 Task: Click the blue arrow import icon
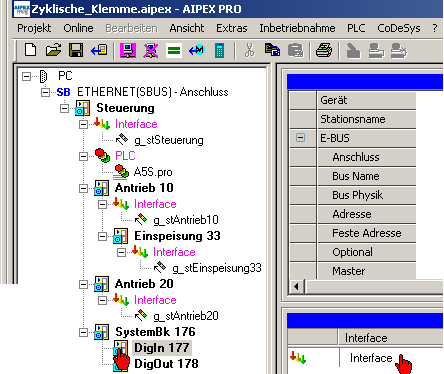coord(99,50)
